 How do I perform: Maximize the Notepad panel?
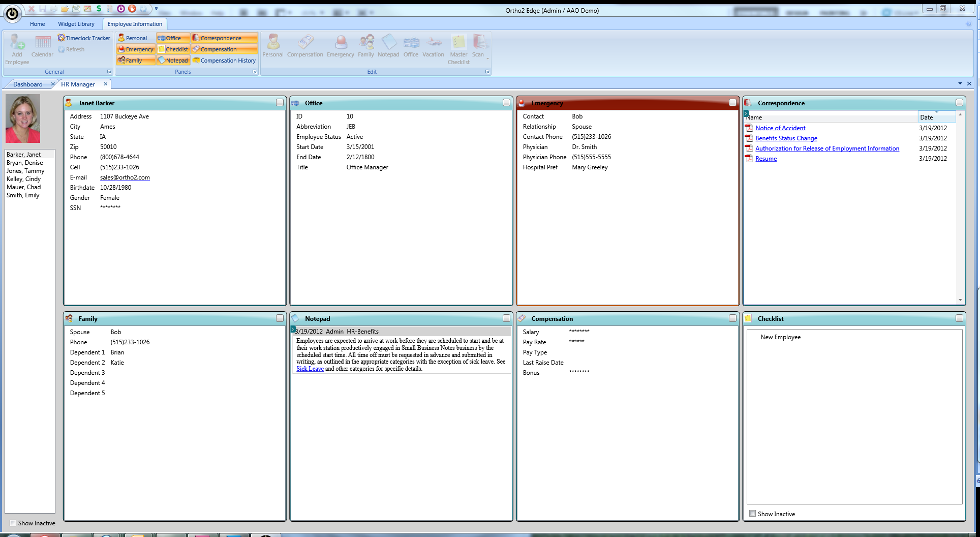tap(506, 318)
